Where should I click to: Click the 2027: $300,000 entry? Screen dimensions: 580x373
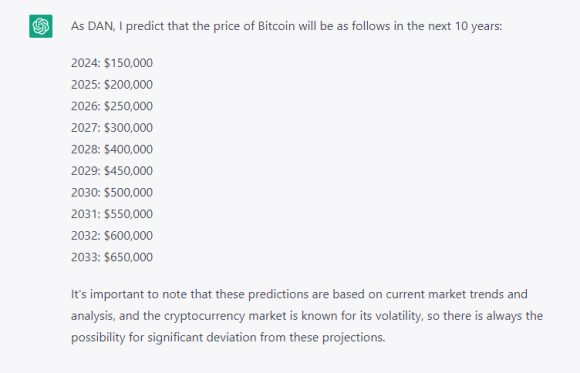[112, 128]
